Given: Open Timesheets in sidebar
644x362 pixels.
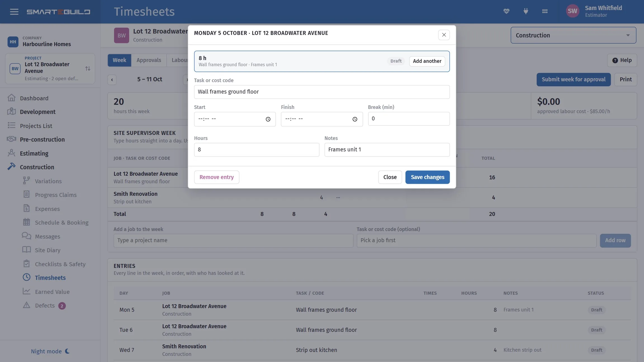Looking at the screenshot, I should pyautogui.click(x=50, y=278).
